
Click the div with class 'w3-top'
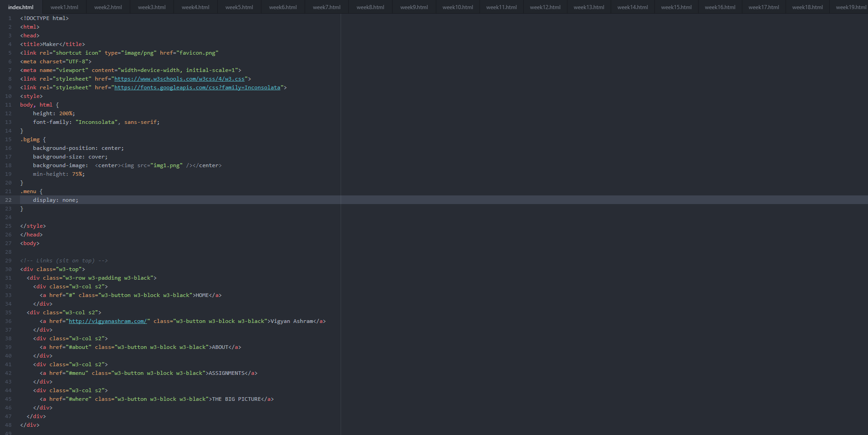pos(52,269)
